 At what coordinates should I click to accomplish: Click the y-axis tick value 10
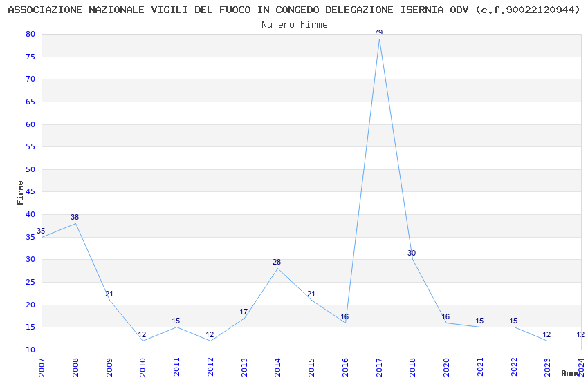coord(30,350)
